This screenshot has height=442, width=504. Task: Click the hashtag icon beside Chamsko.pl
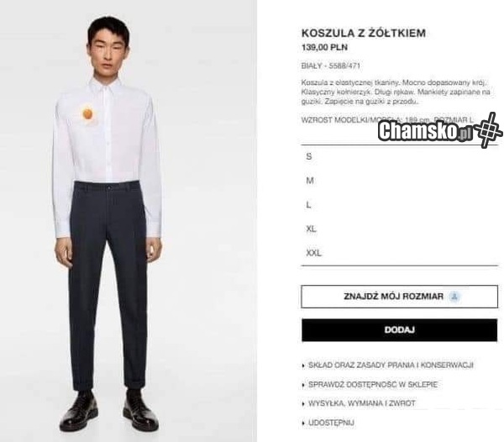(488, 129)
